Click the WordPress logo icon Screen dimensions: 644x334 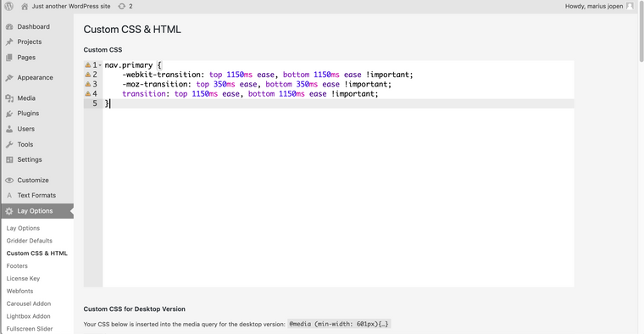tap(8, 6)
